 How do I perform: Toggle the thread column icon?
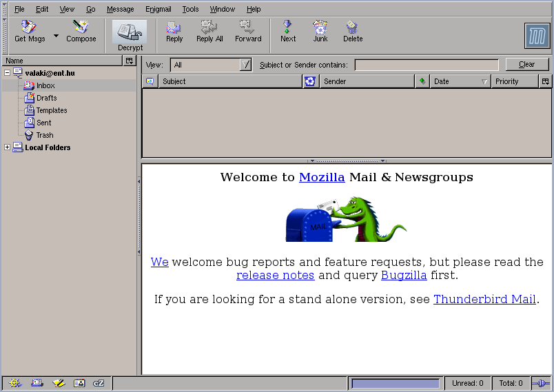point(150,81)
